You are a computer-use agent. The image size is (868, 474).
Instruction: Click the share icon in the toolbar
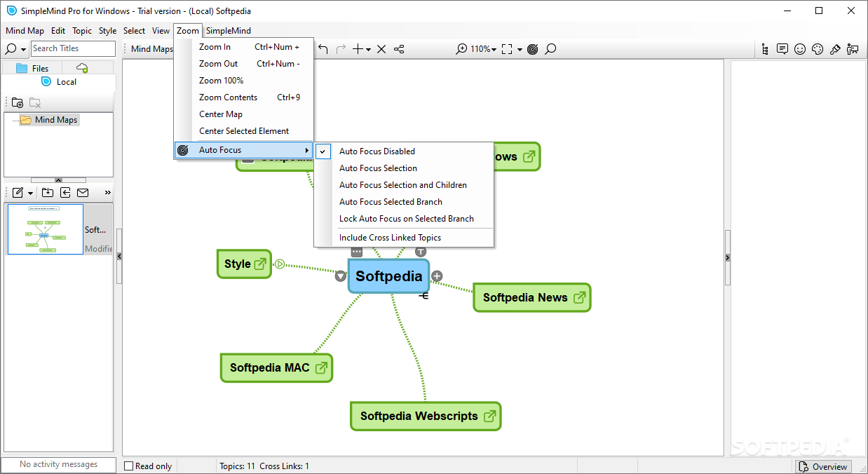(x=399, y=49)
